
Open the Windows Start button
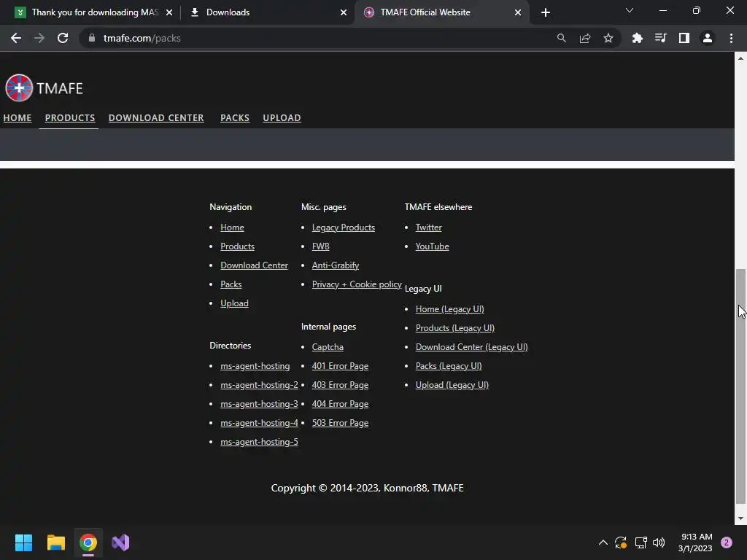pyautogui.click(x=23, y=542)
